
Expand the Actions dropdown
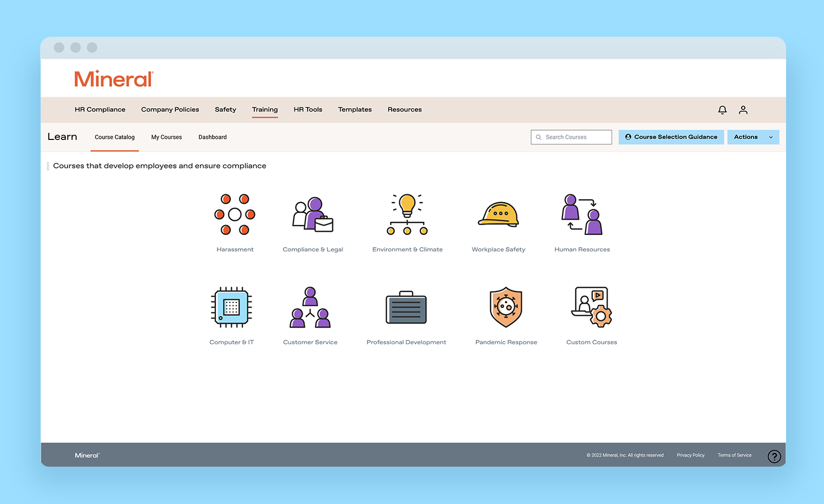(x=753, y=137)
